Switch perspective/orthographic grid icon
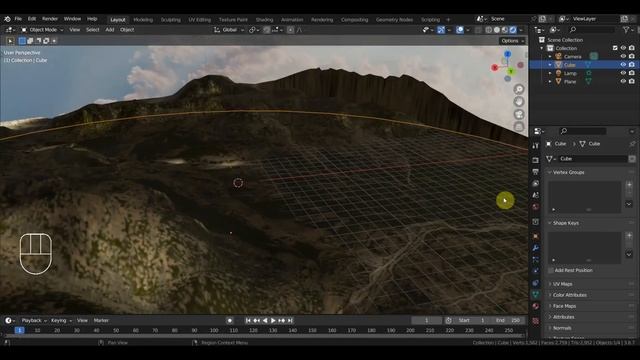The height and width of the screenshot is (360, 640). tap(519, 127)
